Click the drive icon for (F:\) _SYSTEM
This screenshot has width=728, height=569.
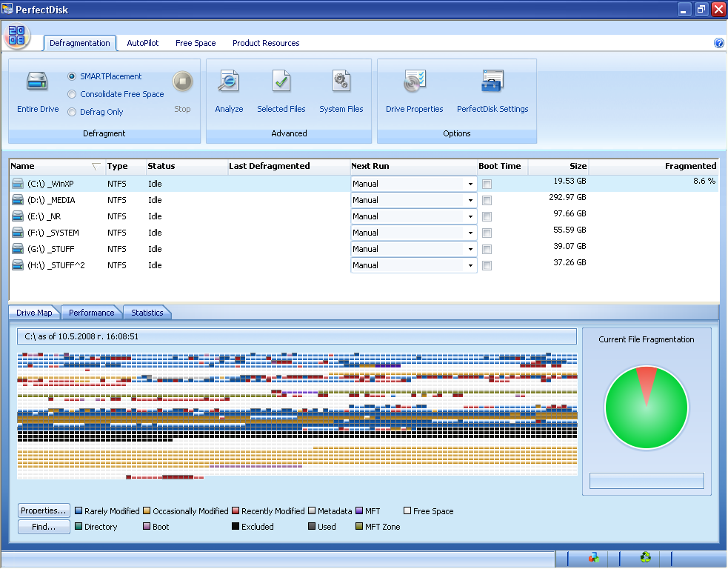click(x=18, y=232)
